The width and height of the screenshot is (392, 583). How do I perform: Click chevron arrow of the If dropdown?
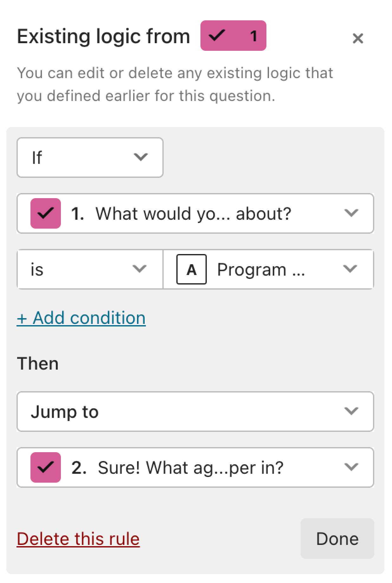[141, 157]
